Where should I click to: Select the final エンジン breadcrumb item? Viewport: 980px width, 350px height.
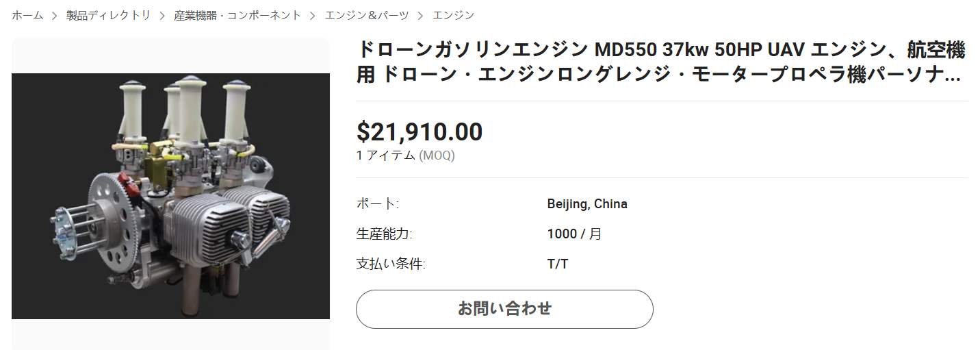[453, 15]
